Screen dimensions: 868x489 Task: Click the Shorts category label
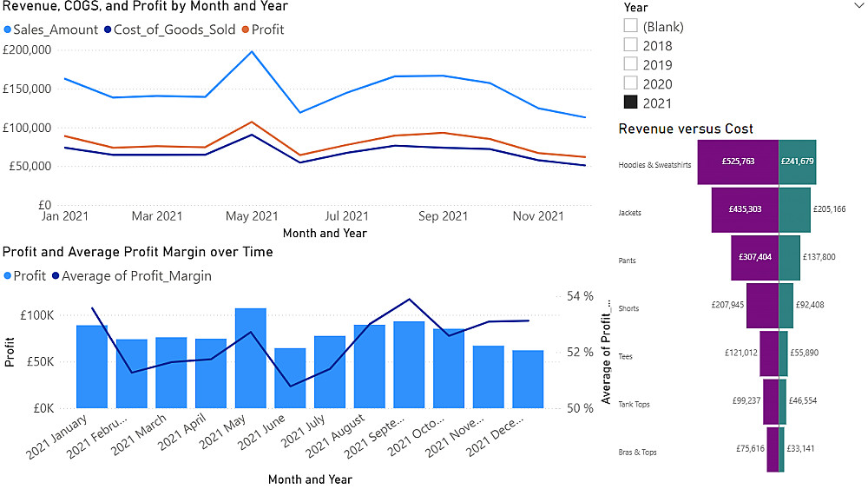(628, 308)
